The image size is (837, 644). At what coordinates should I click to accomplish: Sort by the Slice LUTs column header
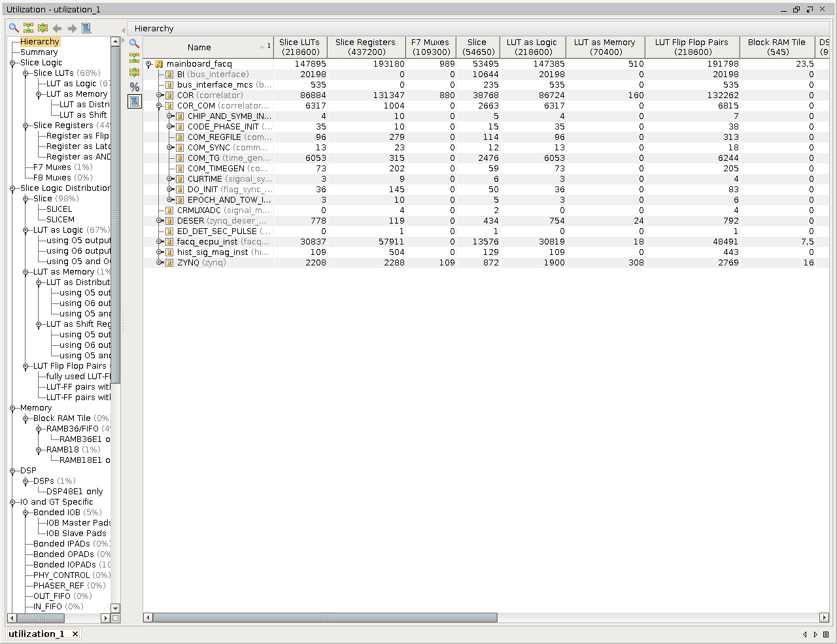point(299,47)
